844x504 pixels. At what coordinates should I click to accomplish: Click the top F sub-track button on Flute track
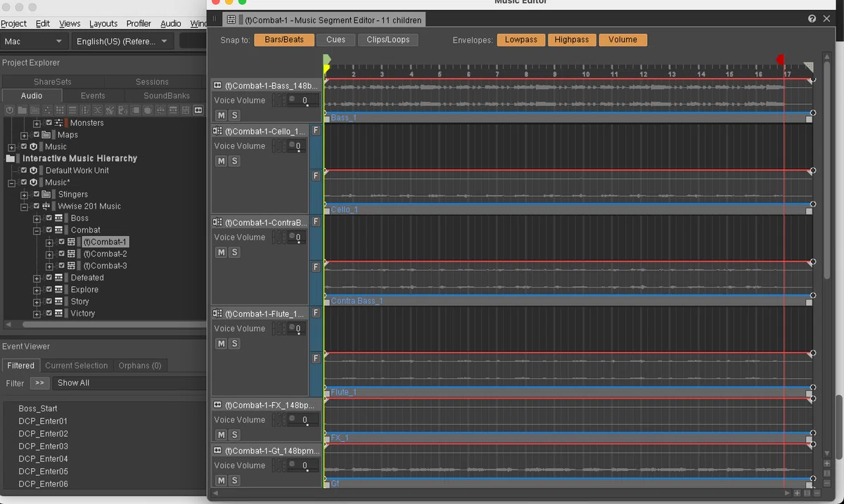(316, 313)
